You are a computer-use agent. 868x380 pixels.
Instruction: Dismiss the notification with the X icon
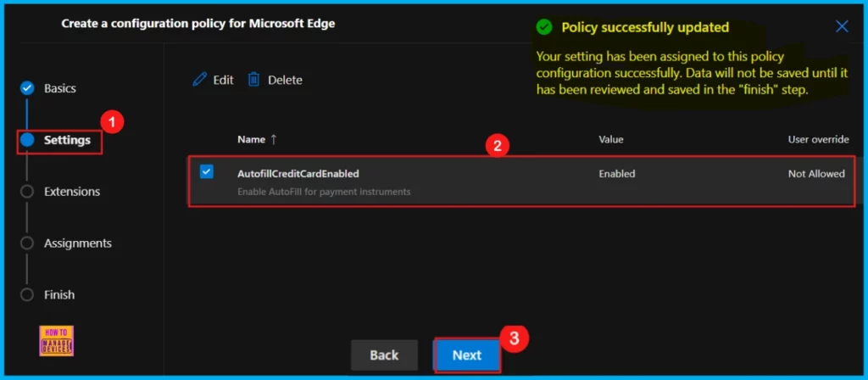point(842,26)
